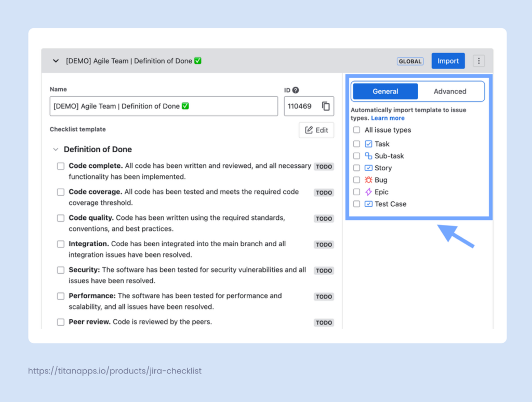Click the Sub-task issue type icon
The image size is (532, 402).
368,156
